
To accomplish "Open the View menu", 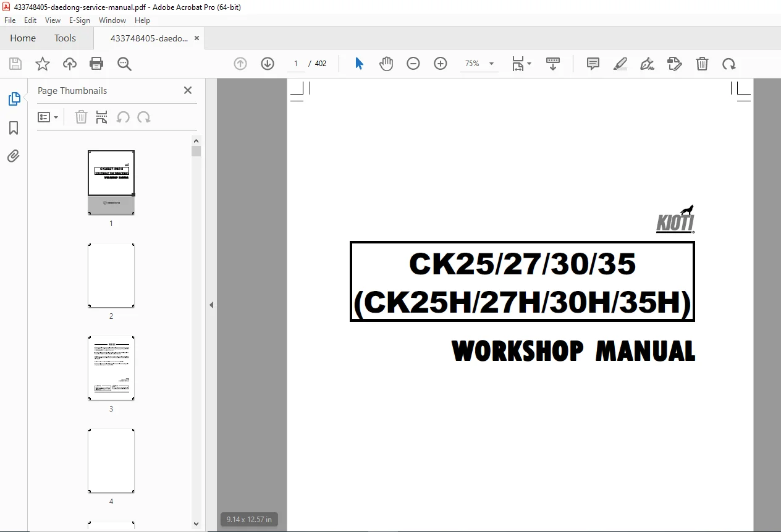I will coord(53,20).
